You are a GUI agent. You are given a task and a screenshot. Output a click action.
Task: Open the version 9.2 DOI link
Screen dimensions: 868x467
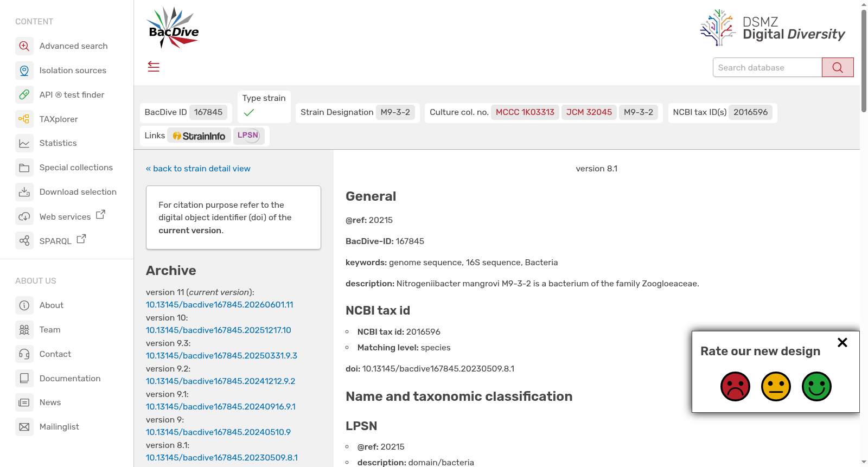221,381
